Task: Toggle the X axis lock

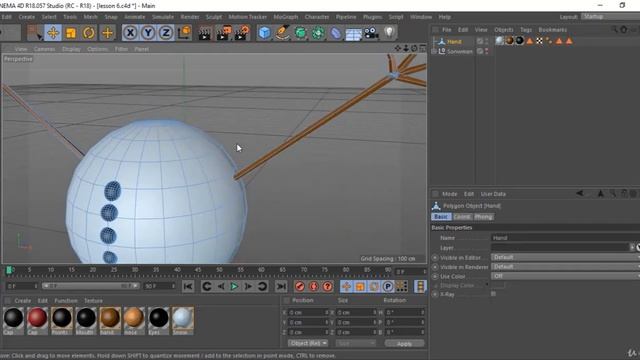Action: 130,33
